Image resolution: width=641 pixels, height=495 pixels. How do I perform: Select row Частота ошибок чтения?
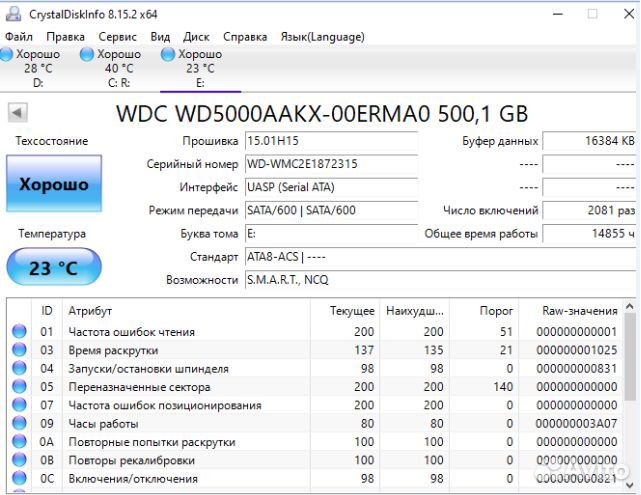tap(315, 331)
